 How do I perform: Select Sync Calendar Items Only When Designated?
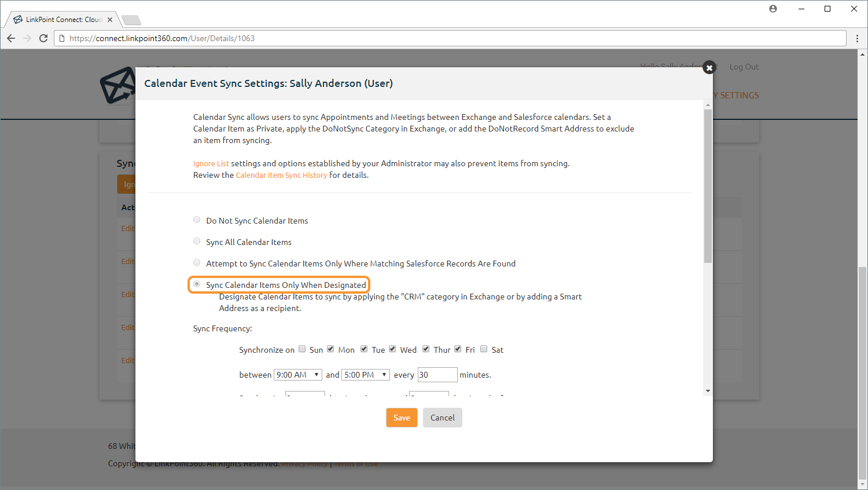[197, 284]
